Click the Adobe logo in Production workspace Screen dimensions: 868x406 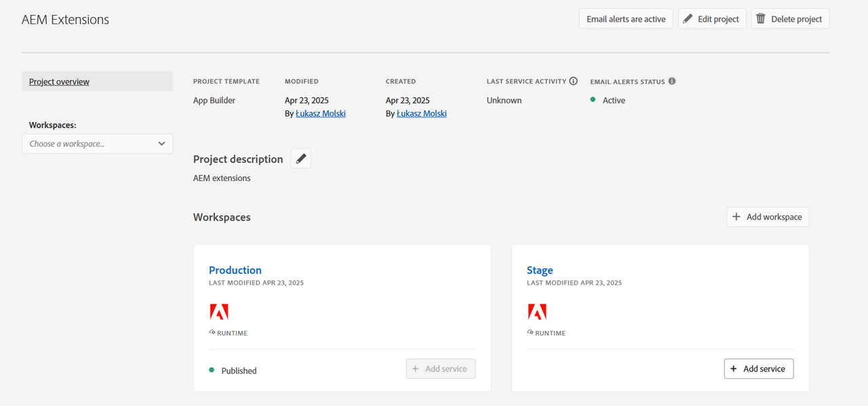[x=218, y=312]
